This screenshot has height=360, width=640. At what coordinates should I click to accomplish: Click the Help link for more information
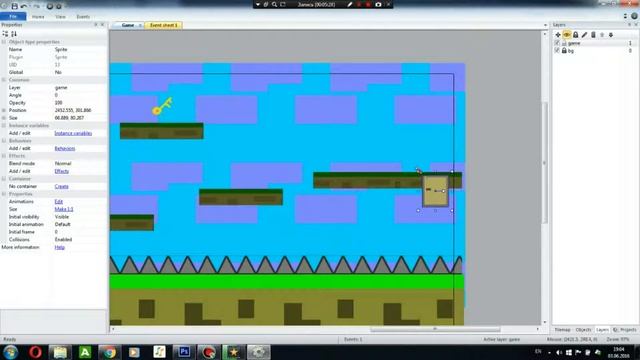tap(60, 247)
